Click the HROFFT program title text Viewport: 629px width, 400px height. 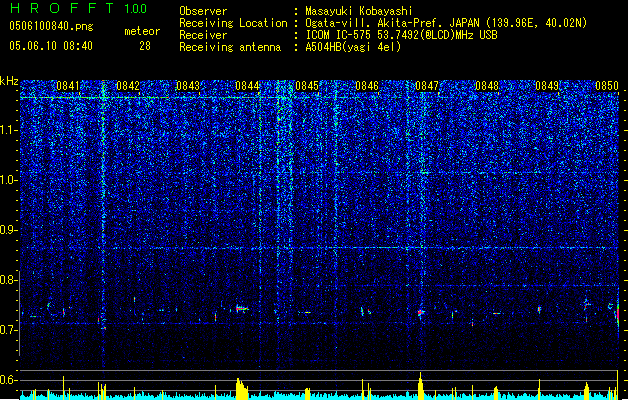[62, 8]
